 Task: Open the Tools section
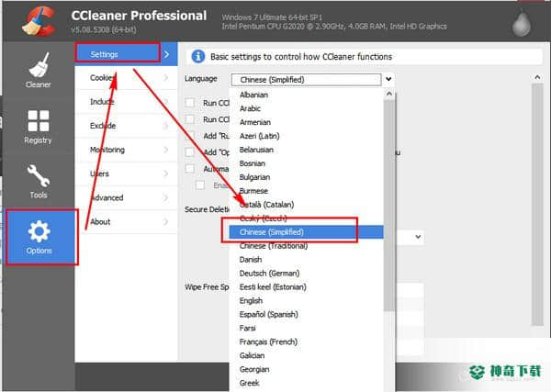coord(39,181)
